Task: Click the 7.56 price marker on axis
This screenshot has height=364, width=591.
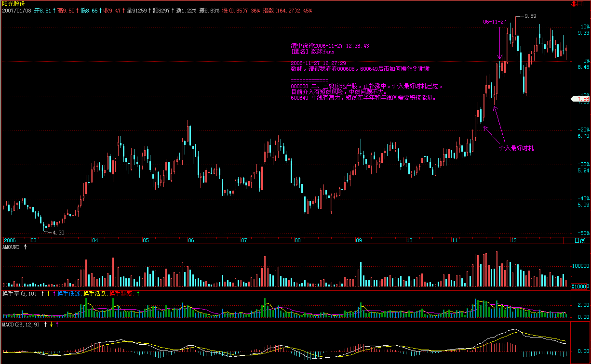Action: [582, 99]
